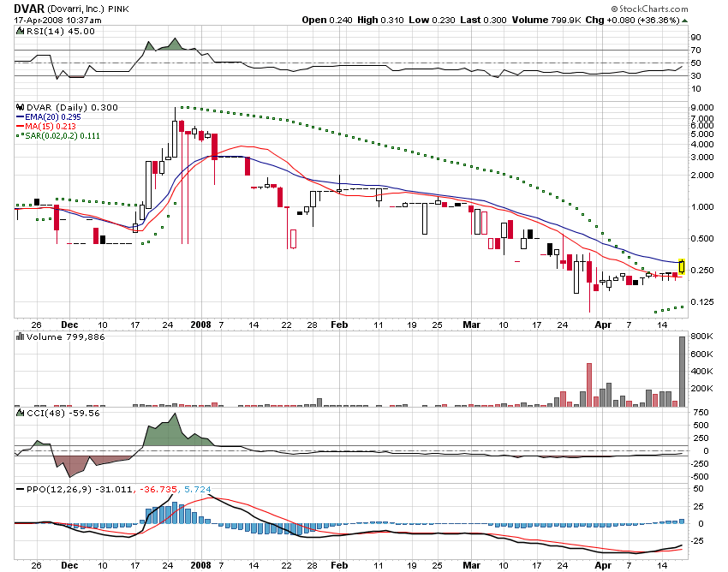The image size is (728, 572).
Task: Click the red PPO signal value '-36.735'
Action: 158,489
